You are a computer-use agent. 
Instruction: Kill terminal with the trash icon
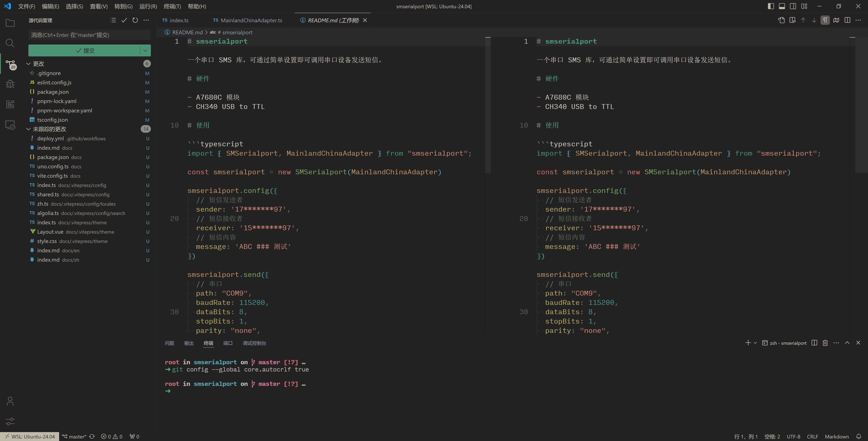click(825, 343)
